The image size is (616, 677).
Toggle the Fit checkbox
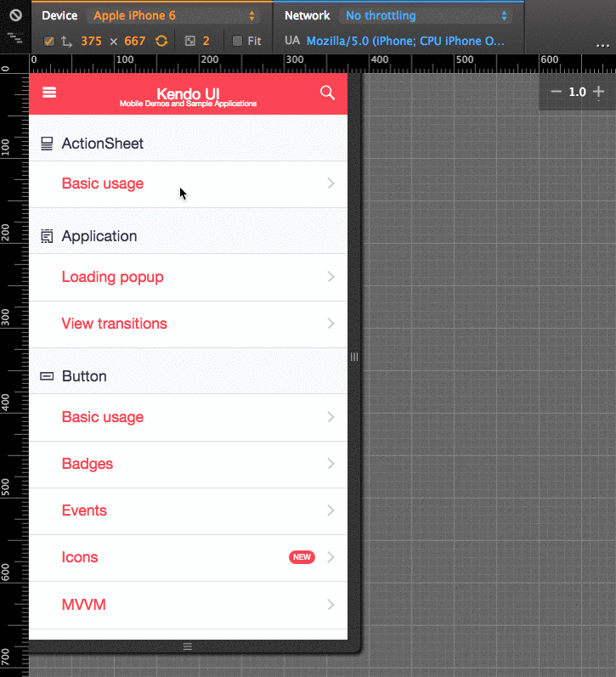(x=237, y=41)
